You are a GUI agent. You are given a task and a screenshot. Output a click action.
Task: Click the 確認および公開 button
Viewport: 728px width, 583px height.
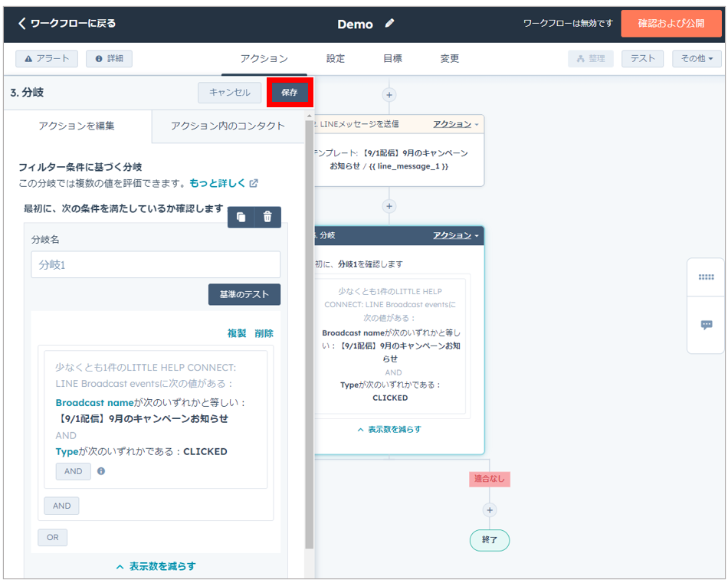pyautogui.click(x=671, y=24)
